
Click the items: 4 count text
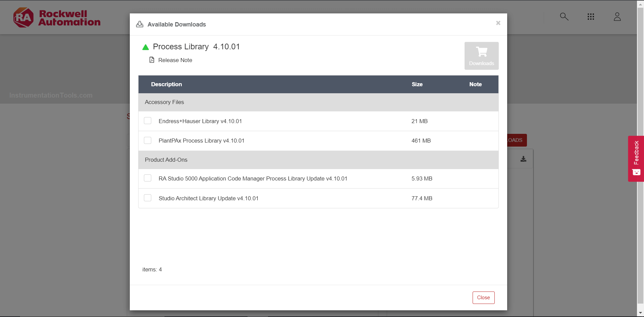pos(152,269)
